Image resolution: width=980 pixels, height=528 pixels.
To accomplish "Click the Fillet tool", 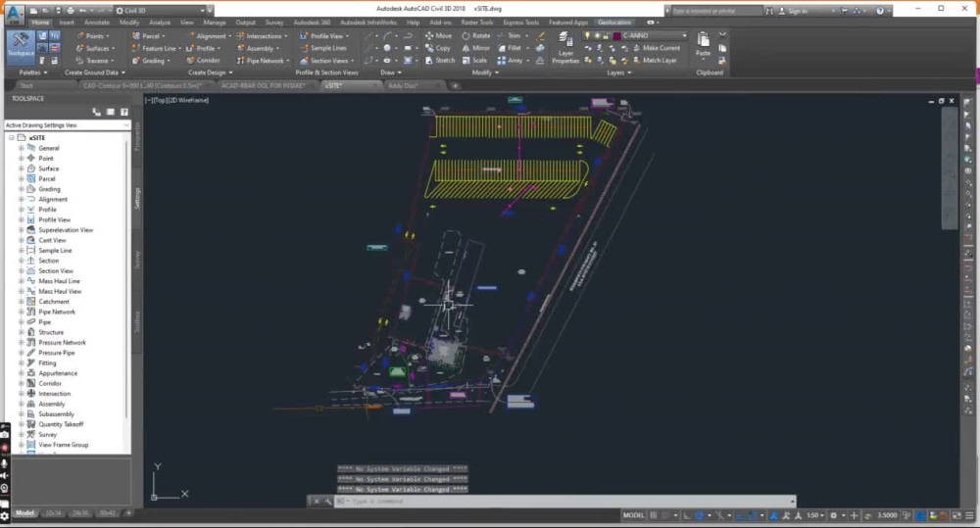I will click(x=510, y=48).
